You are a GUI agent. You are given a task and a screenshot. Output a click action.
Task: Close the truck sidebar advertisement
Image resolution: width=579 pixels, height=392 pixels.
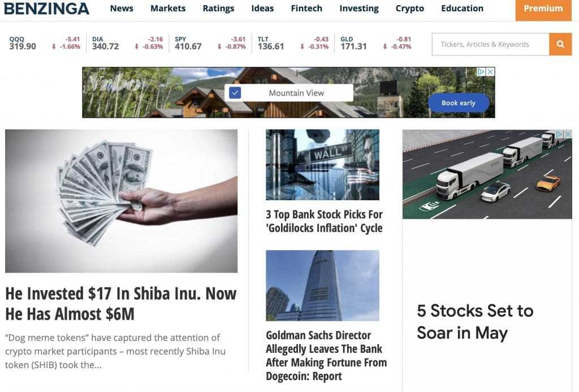(568, 133)
